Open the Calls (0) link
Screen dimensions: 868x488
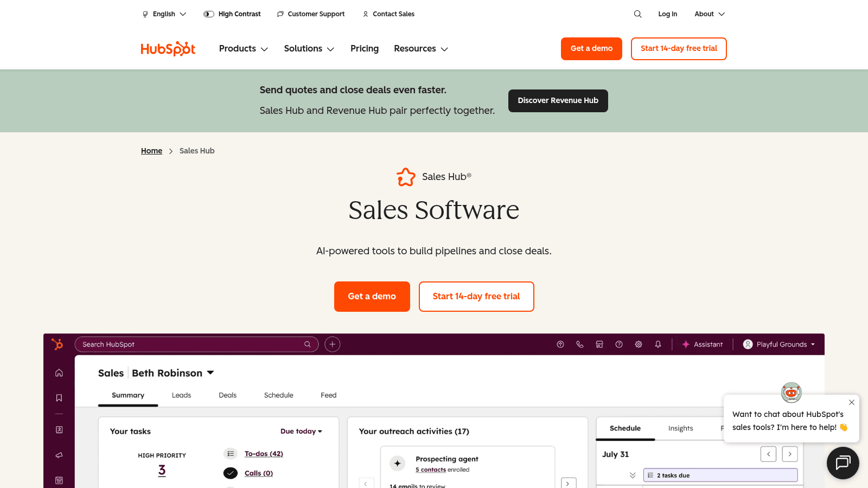tap(259, 473)
